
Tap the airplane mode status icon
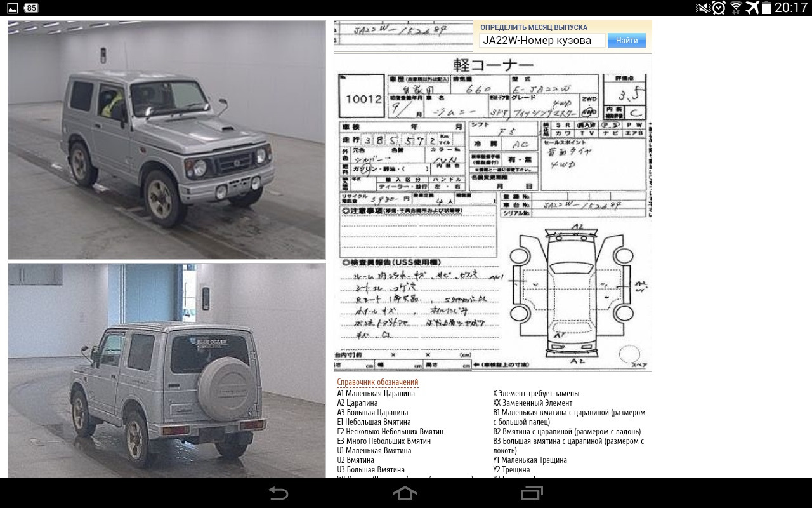pyautogui.click(x=752, y=8)
